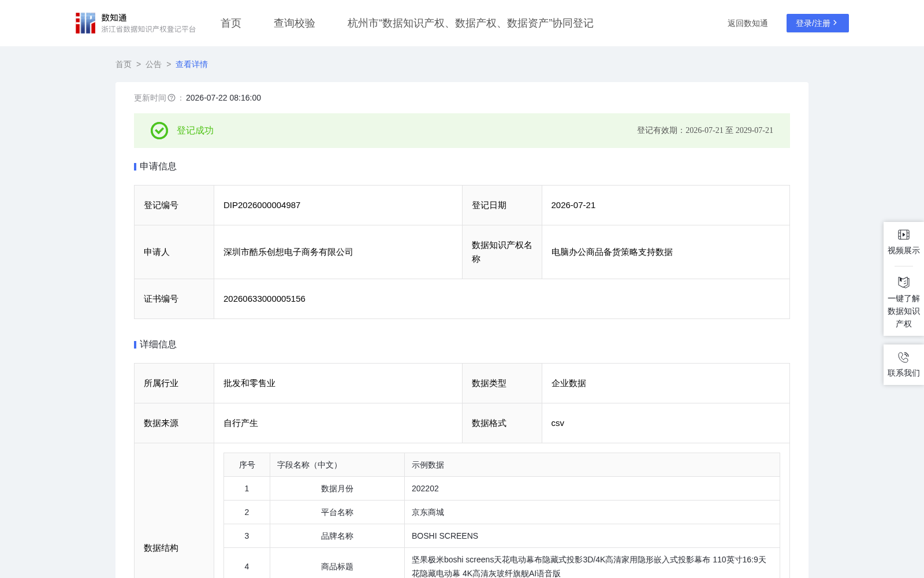
Task: Open the 联系我们 phone icon
Action: click(904, 357)
